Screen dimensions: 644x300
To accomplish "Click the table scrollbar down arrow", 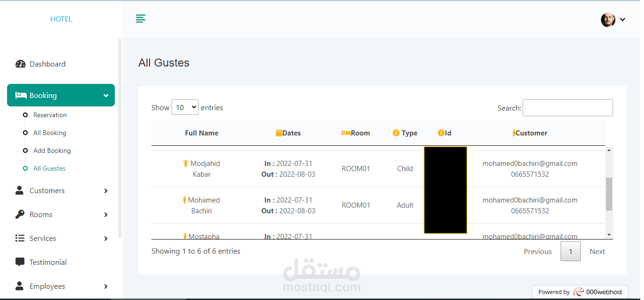I will (609, 235).
